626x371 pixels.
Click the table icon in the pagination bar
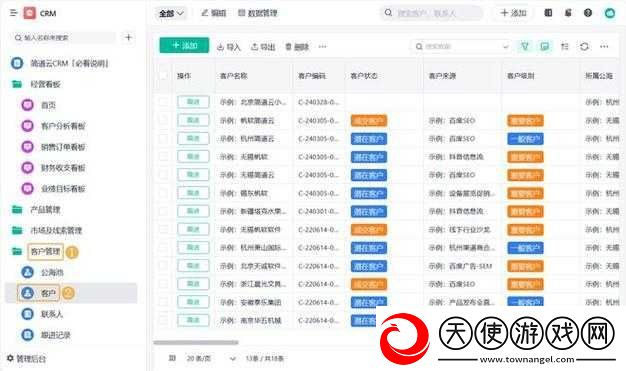click(x=172, y=358)
